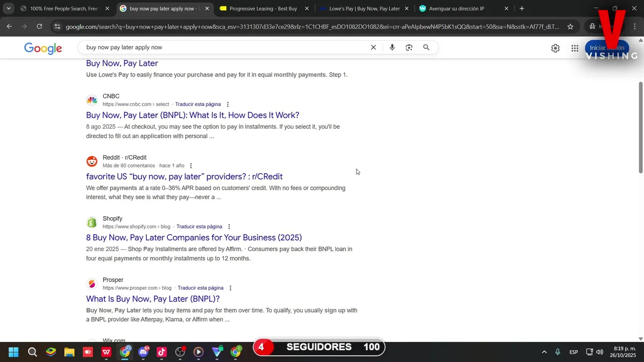This screenshot has width=644, height=362.
Task: Close the 100% Free People Search tab
Action: (107, 9)
